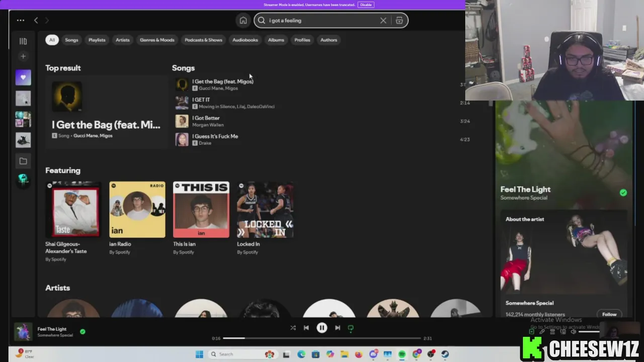
Task: Open the play queue icon
Action: [552, 331]
